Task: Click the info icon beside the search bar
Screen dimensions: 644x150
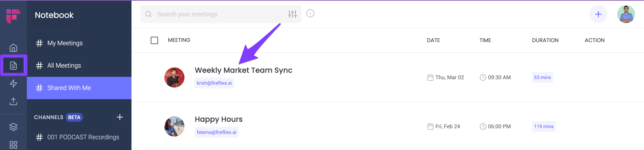Action: 310,13
